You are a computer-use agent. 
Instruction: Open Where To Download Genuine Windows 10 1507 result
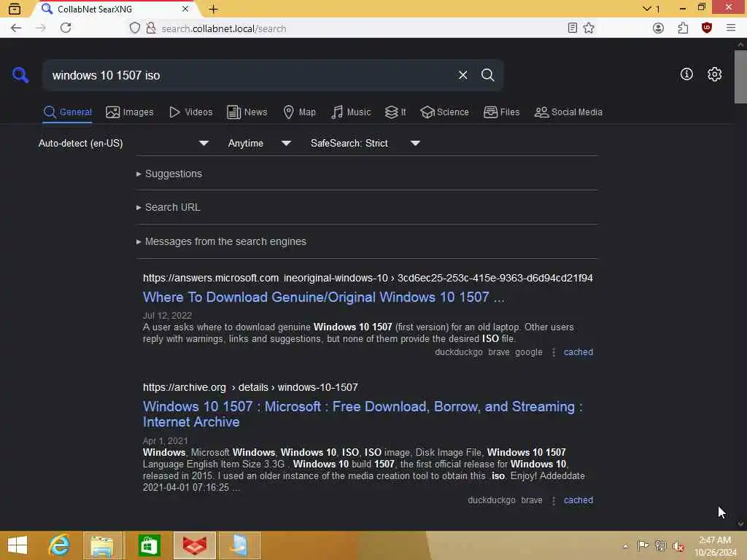pos(323,297)
